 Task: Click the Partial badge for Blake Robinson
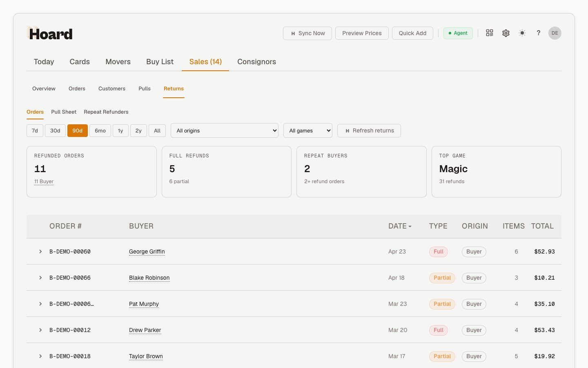442,278
